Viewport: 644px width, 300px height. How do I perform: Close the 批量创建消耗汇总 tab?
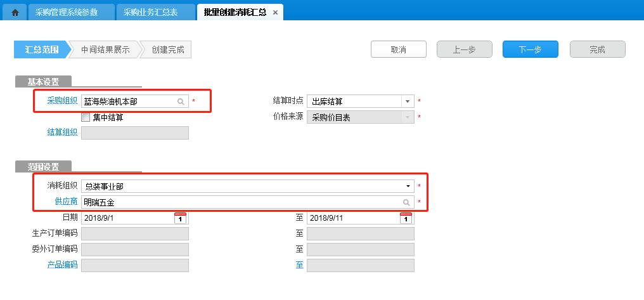[274, 13]
